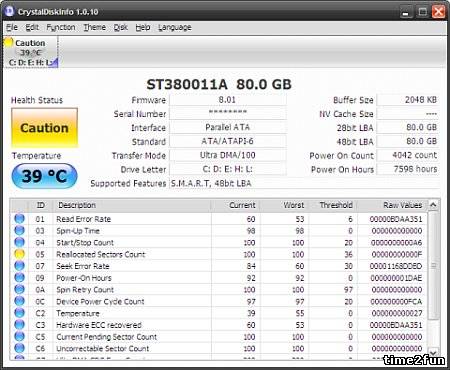450x370 pixels.
Task: Click raw value 00001168DD8D
Action: [396, 266]
